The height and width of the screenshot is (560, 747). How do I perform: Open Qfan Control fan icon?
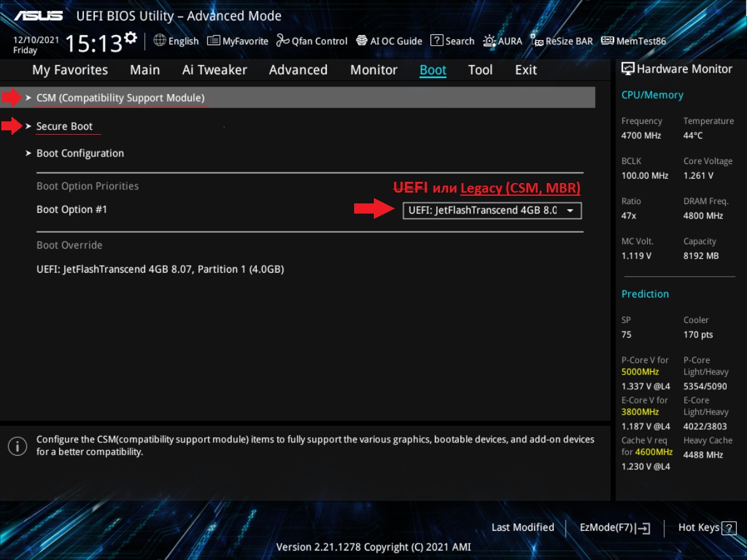coord(282,41)
